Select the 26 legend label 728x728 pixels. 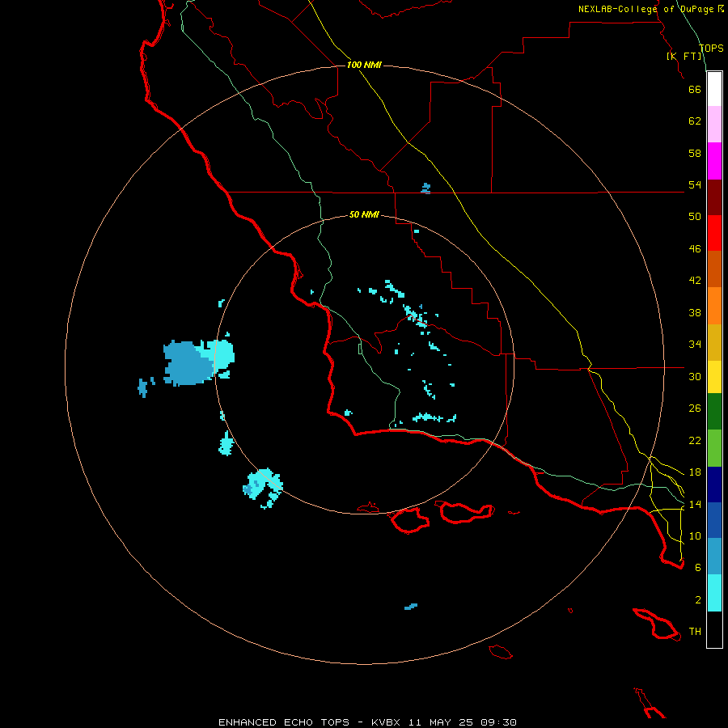click(x=695, y=408)
